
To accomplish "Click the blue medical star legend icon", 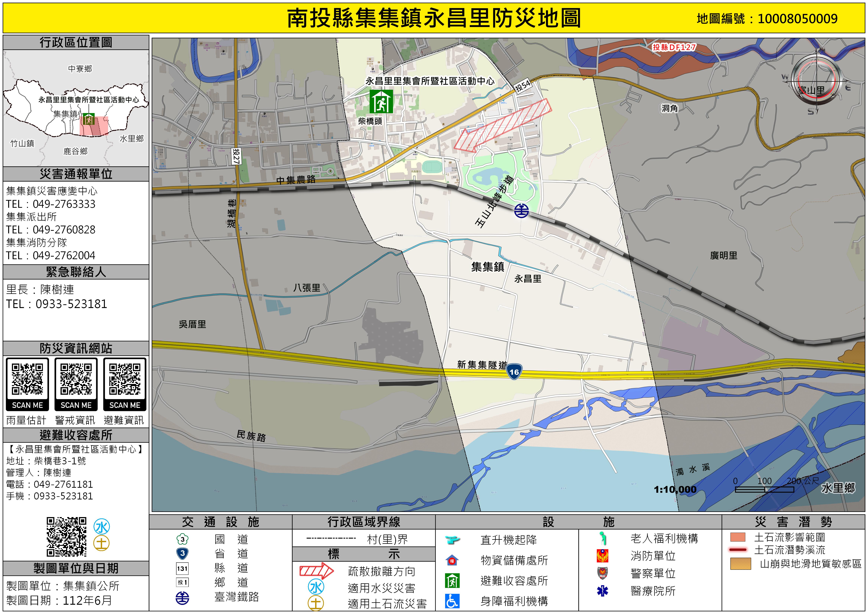I will click(x=602, y=591).
